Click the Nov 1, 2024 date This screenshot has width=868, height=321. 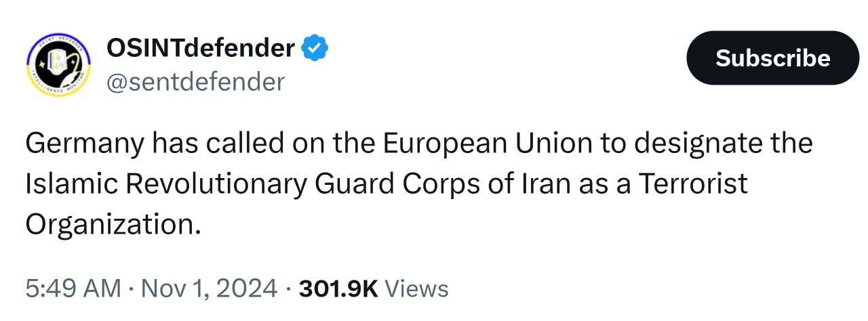pyautogui.click(x=211, y=289)
